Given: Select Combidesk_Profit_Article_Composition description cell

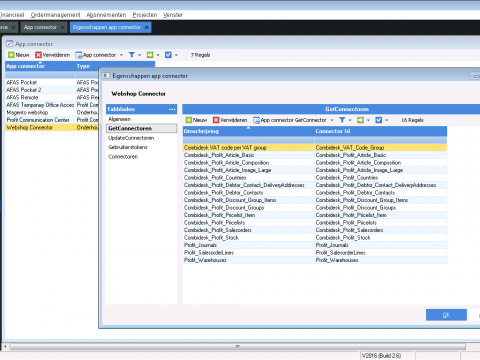Looking at the screenshot, I should 248,163.
